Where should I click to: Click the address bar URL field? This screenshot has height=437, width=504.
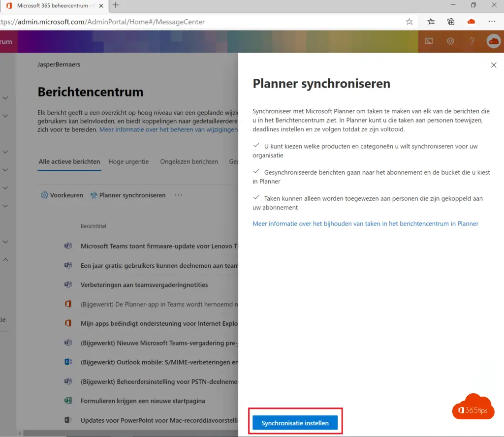pyautogui.click(x=197, y=22)
